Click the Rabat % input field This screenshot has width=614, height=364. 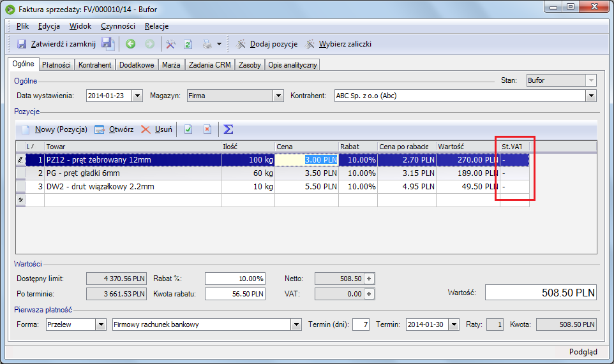coord(235,279)
